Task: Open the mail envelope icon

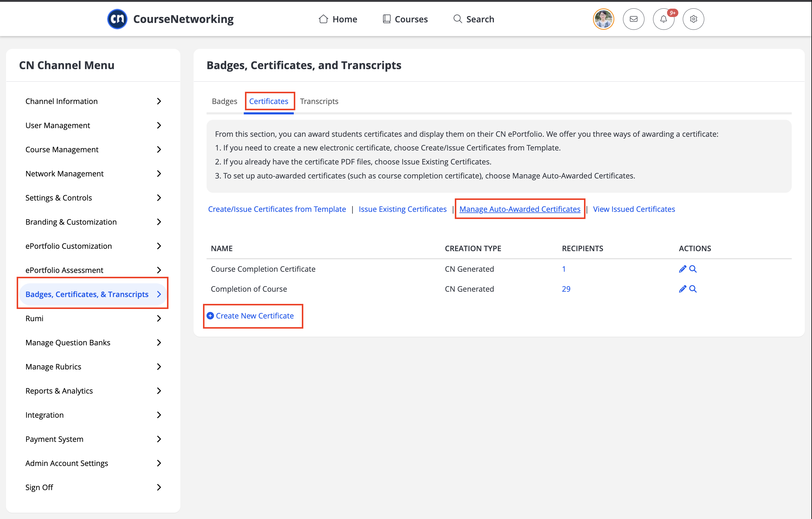Action: [x=633, y=19]
